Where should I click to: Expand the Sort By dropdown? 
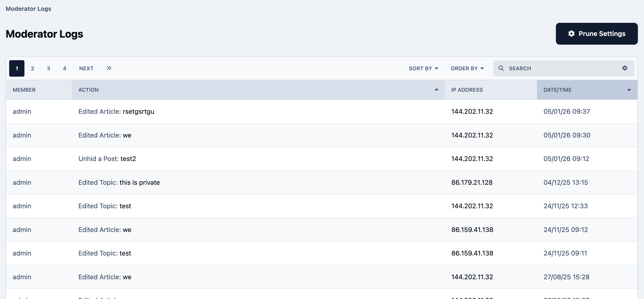(x=423, y=68)
